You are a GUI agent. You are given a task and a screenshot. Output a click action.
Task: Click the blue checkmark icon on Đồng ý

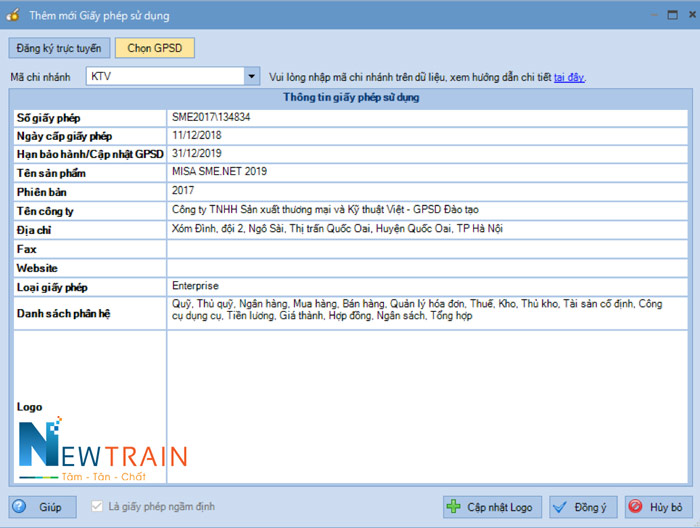click(560, 507)
